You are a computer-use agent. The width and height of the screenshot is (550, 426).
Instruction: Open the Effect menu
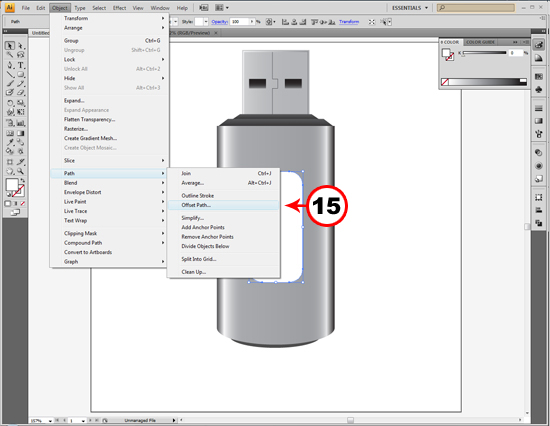(x=119, y=8)
